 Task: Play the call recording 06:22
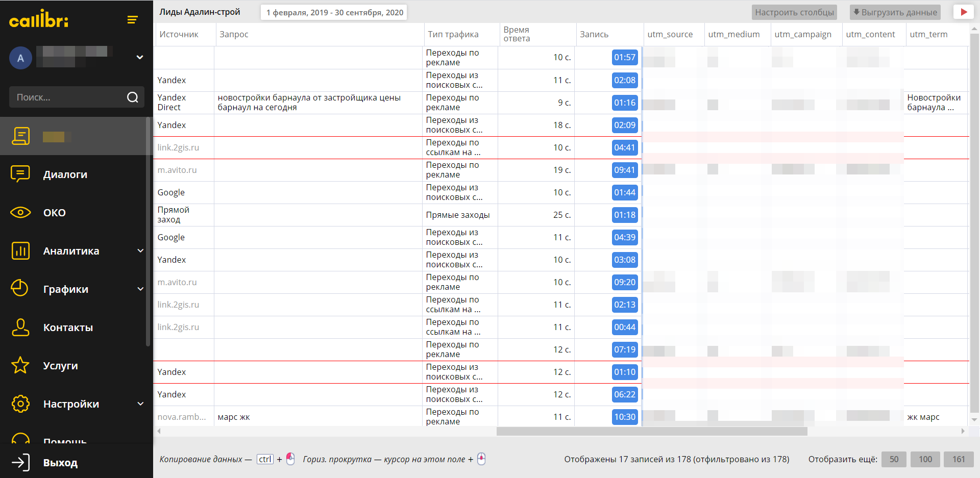[625, 394]
